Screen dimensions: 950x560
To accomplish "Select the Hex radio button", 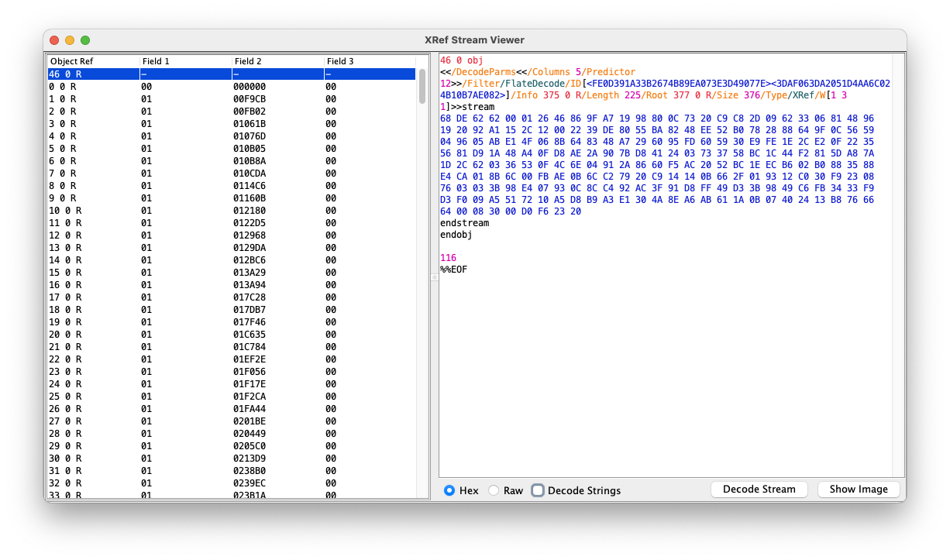I will tap(450, 490).
